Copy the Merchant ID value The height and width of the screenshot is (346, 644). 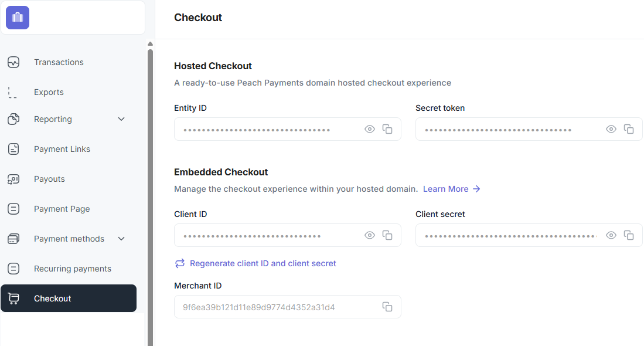(387, 307)
